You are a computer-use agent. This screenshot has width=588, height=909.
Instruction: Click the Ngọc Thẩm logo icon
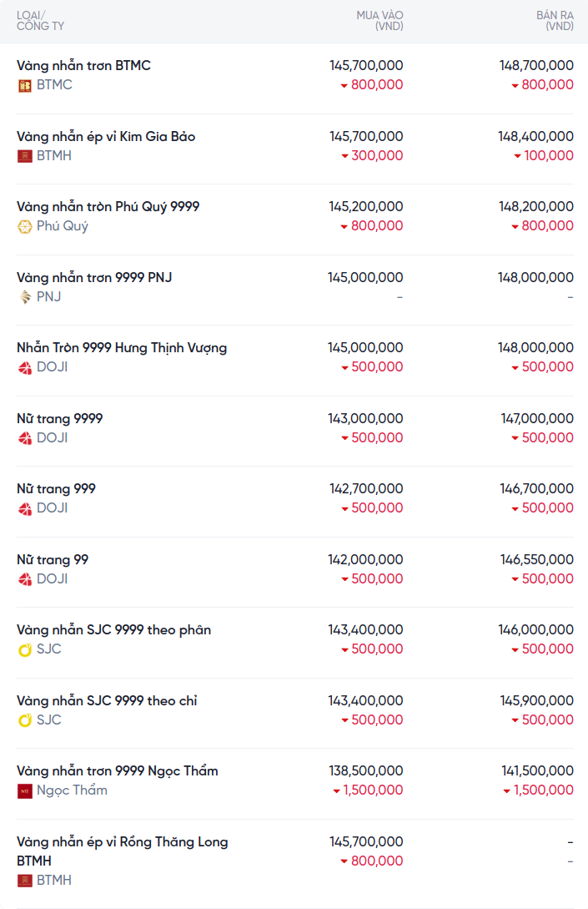point(25,790)
